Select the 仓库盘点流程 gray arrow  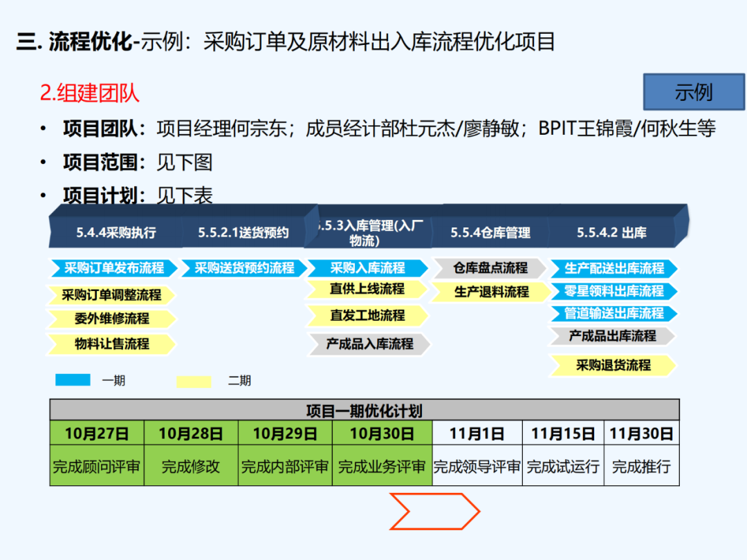490,268
